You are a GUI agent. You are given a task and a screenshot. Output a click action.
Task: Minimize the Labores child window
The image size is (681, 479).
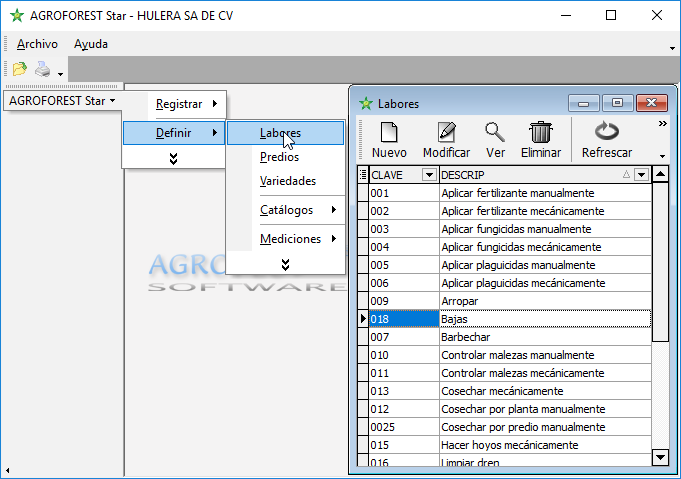584,103
